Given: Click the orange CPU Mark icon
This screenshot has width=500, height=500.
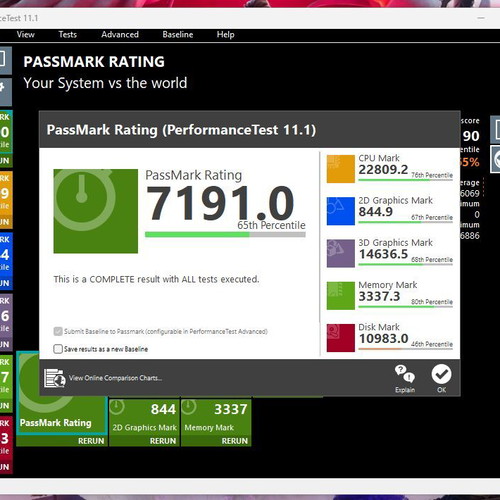Looking at the screenshot, I should coord(340,169).
